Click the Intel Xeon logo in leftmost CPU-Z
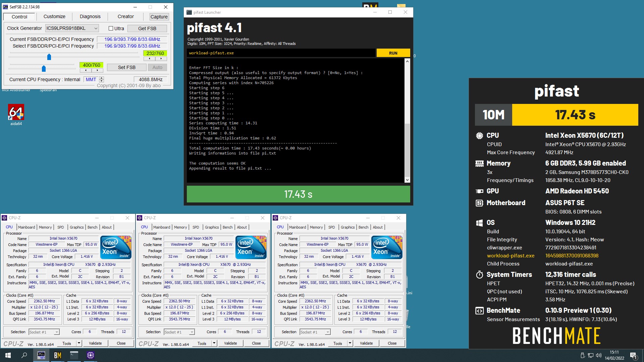 pos(116,247)
